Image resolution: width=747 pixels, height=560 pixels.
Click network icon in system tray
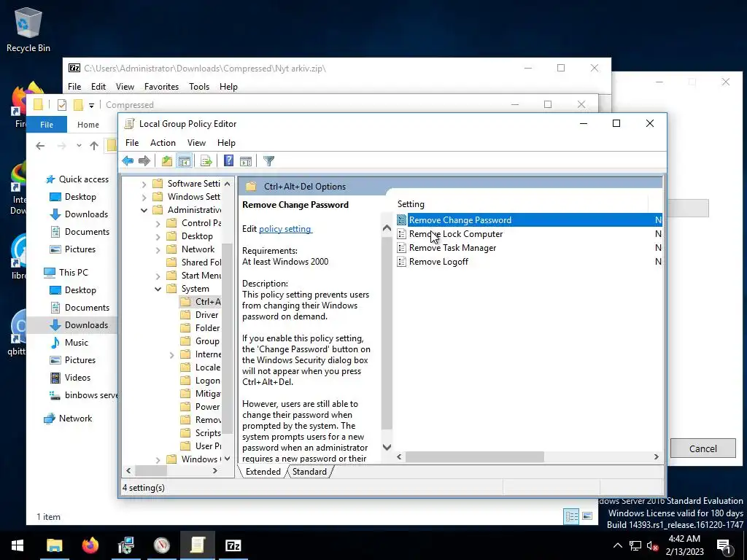coord(635,545)
